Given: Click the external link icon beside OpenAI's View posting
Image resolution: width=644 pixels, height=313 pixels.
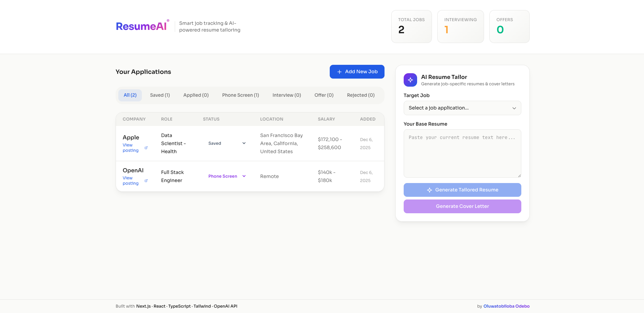Looking at the screenshot, I should [x=146, y=181].
